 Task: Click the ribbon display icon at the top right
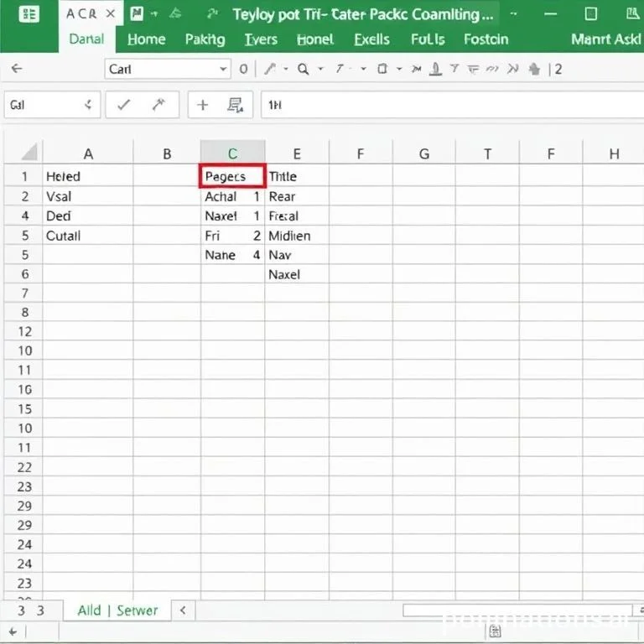tap(633, 14)
